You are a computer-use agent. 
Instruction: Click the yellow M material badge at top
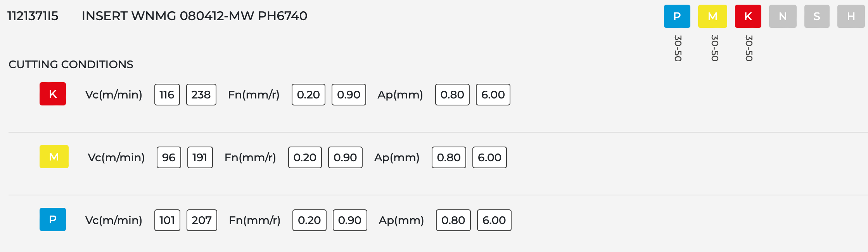pyautogui.click(x=712, y=16)
